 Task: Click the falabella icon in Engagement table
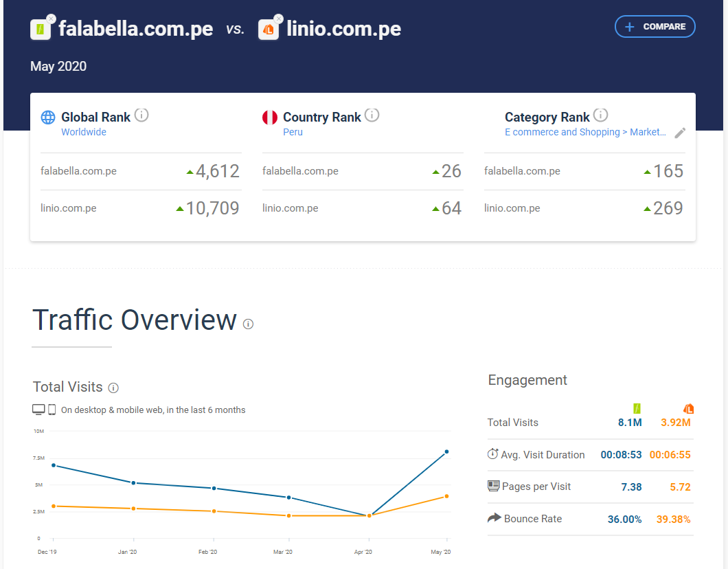(x=636, y=409)
